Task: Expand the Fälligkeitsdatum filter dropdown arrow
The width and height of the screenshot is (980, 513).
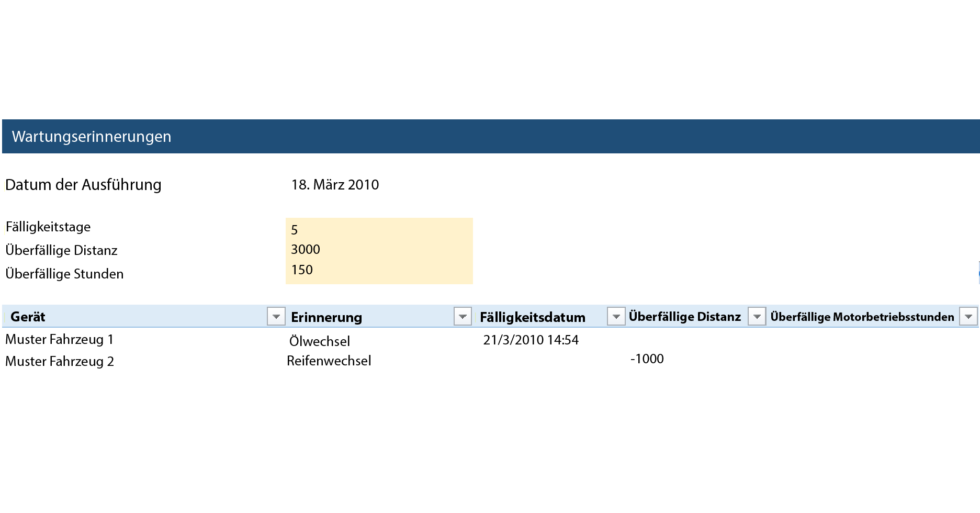Action: point(616,316)
